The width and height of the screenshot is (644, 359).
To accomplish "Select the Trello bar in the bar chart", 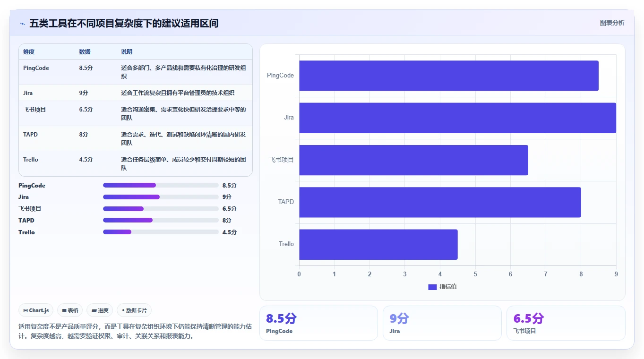I will click(378, 244).
